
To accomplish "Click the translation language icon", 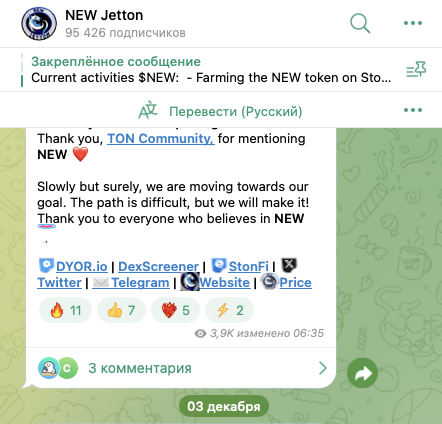I will pos(148,110).
